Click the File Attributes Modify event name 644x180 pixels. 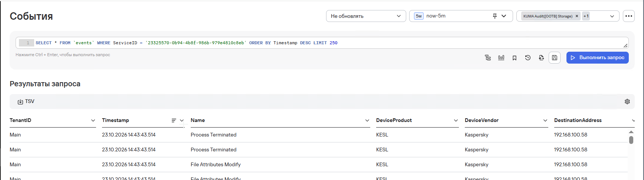coord(216,164)
